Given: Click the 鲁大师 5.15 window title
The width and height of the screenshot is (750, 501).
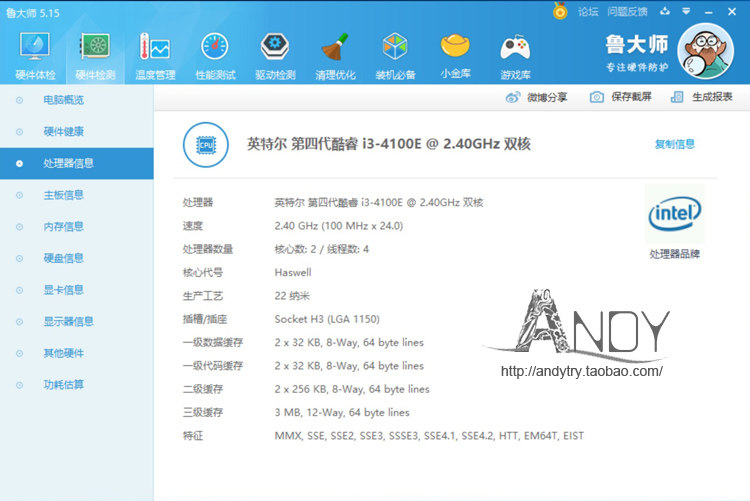Looking at the screenshot, I should (33, 13).
